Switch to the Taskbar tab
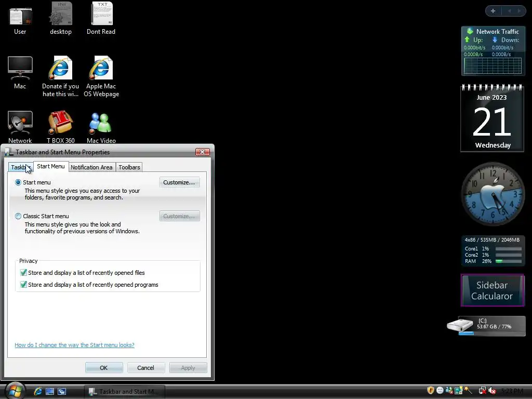 pyautogui.click(x=20, y=167)
